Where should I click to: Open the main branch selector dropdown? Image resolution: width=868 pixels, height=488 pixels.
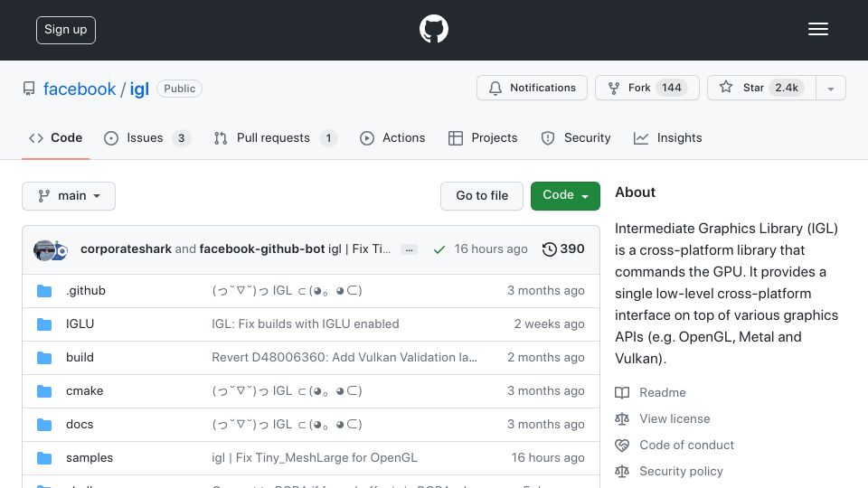coord(69,196)
